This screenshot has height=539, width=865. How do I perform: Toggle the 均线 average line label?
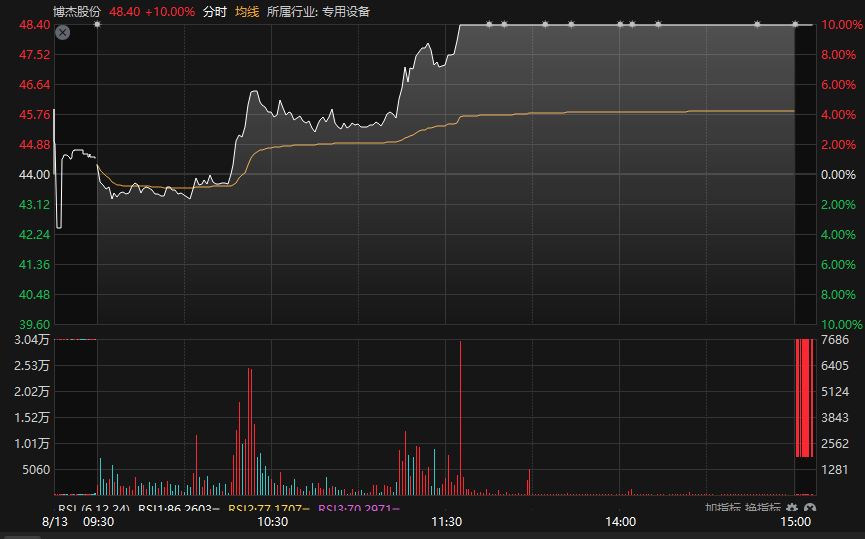point(247,12)
